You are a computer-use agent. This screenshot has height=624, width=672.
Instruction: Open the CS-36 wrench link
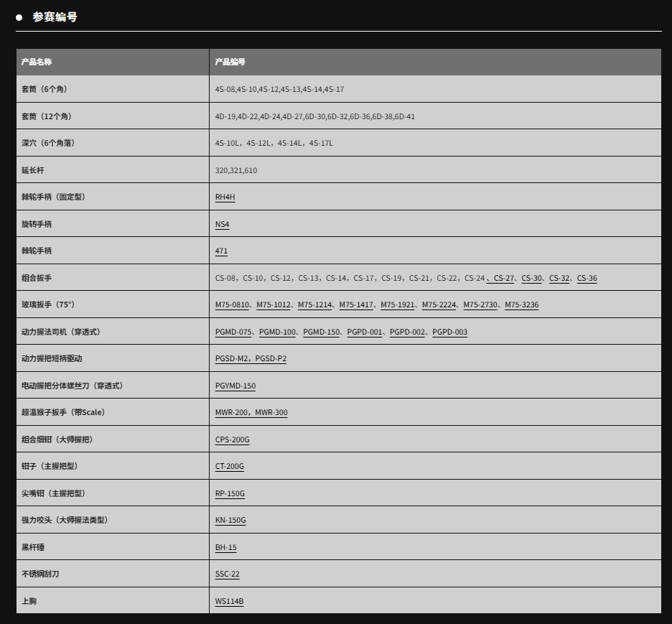587,278
